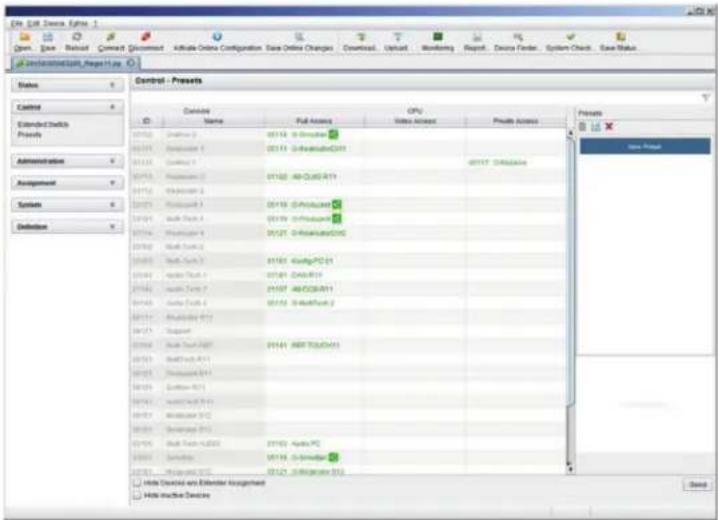The height and width of the screenshot is (520, 718).
Task: Reload the configuration via the toolbar
Action: click(76, 41)
